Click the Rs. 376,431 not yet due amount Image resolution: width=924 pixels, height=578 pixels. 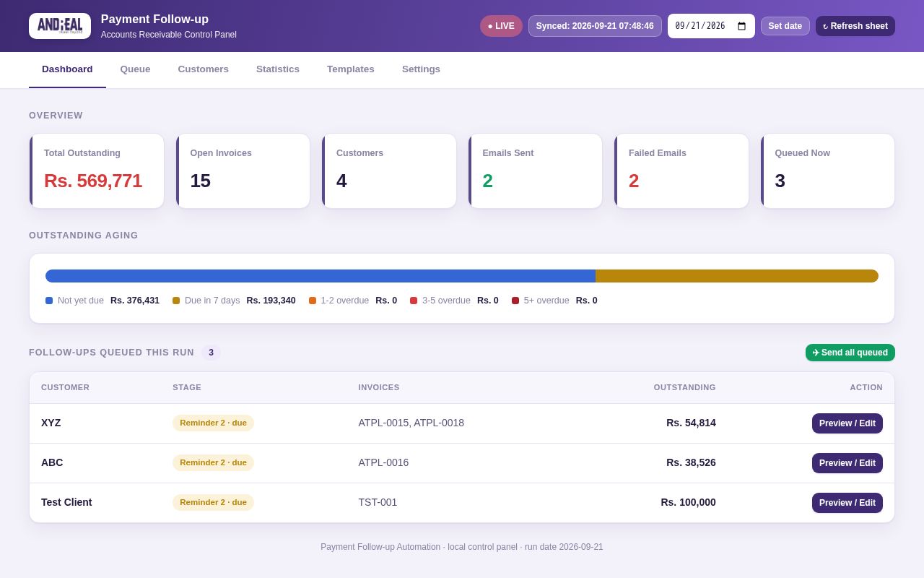[135, 301]
